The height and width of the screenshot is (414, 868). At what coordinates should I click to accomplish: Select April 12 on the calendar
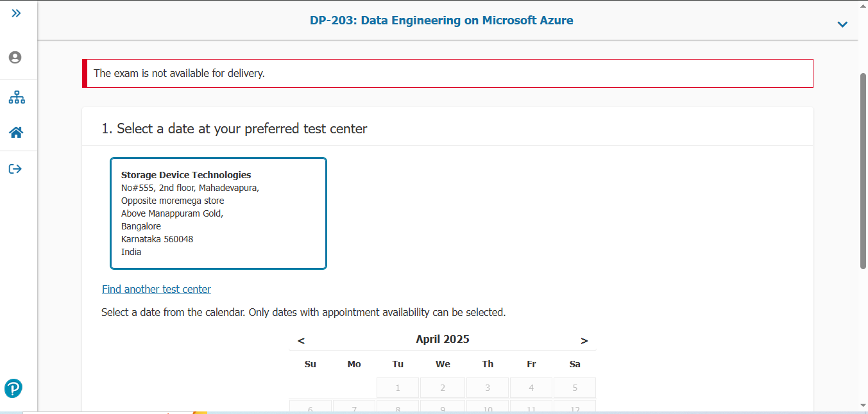[574, 409]
